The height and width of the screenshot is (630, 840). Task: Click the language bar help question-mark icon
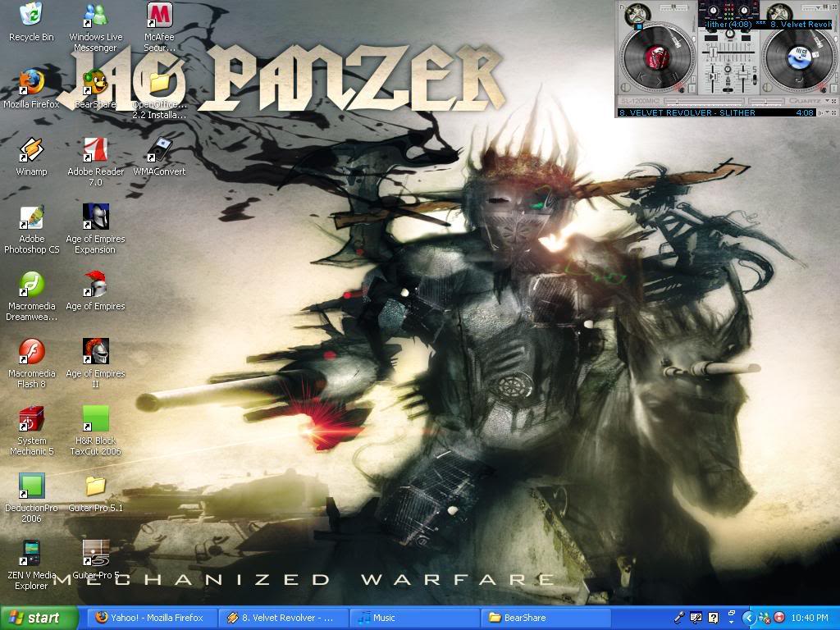point(713,618)
